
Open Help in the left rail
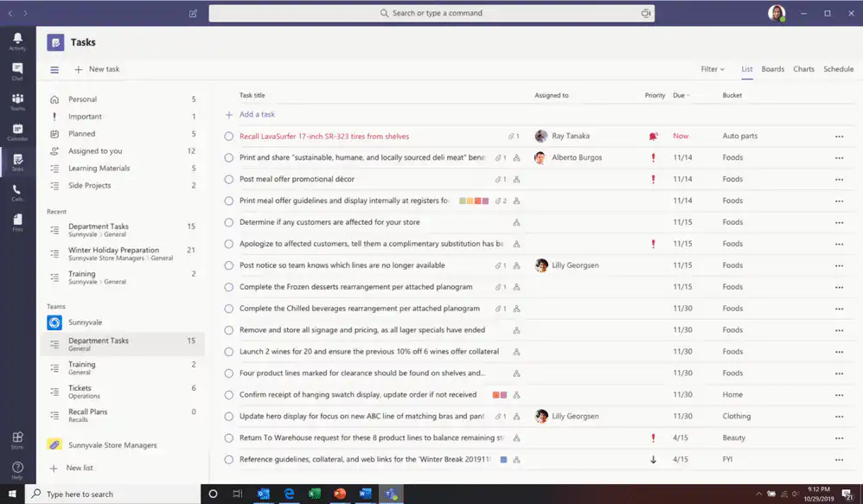click(17, 469)
